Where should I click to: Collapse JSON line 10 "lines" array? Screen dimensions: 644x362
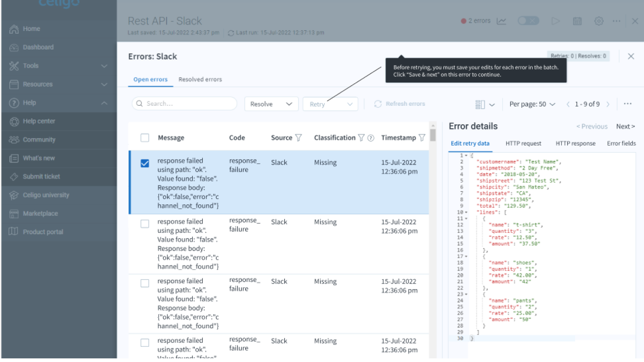pyautogui.click(x=466, y=212)
